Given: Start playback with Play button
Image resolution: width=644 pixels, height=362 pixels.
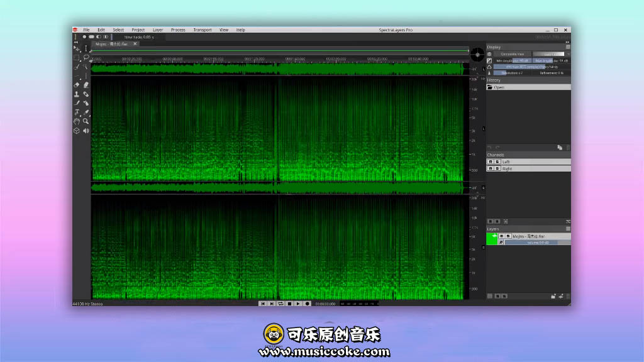Looking at the screenshot, I should click(298, 304).
